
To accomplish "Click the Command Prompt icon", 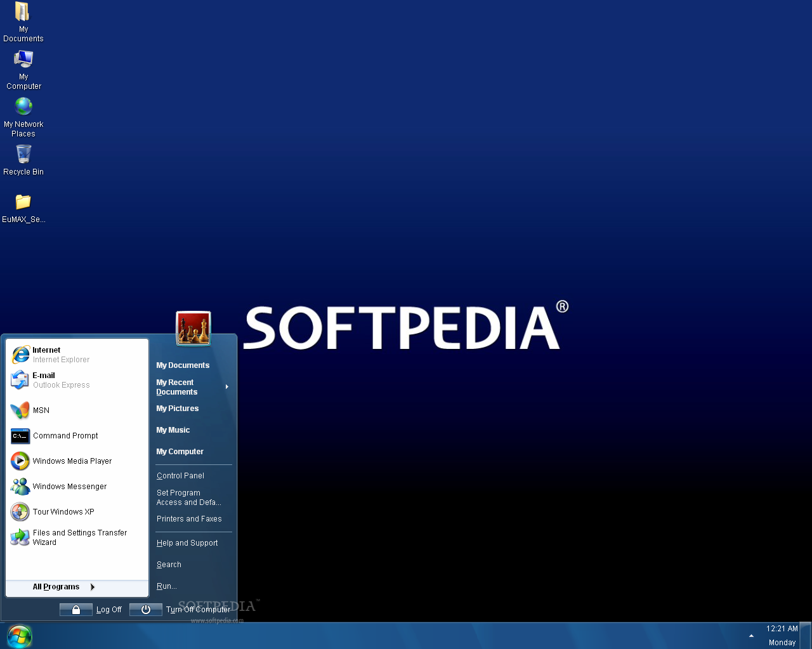I will 20,436.
